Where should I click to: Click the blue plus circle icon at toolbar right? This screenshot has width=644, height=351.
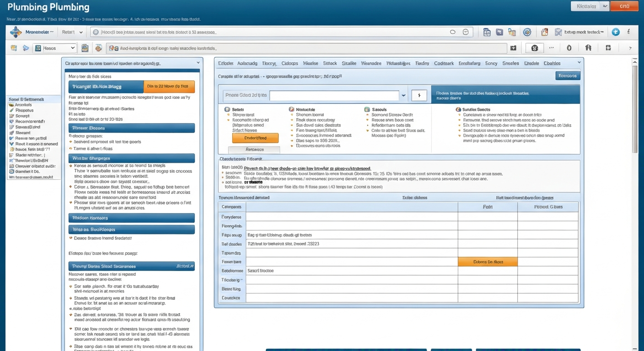(x=616, y=32)
